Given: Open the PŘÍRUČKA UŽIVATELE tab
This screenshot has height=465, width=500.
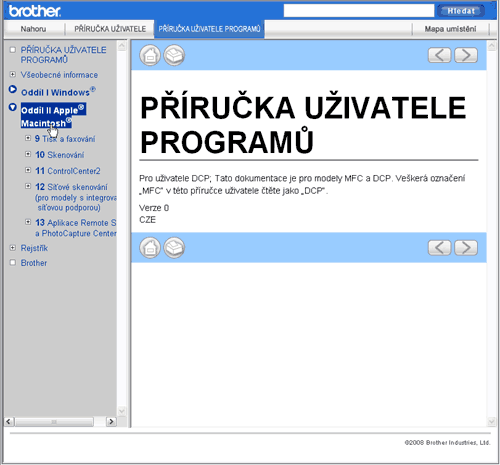Looking at the screenshot, I should 110,29.
